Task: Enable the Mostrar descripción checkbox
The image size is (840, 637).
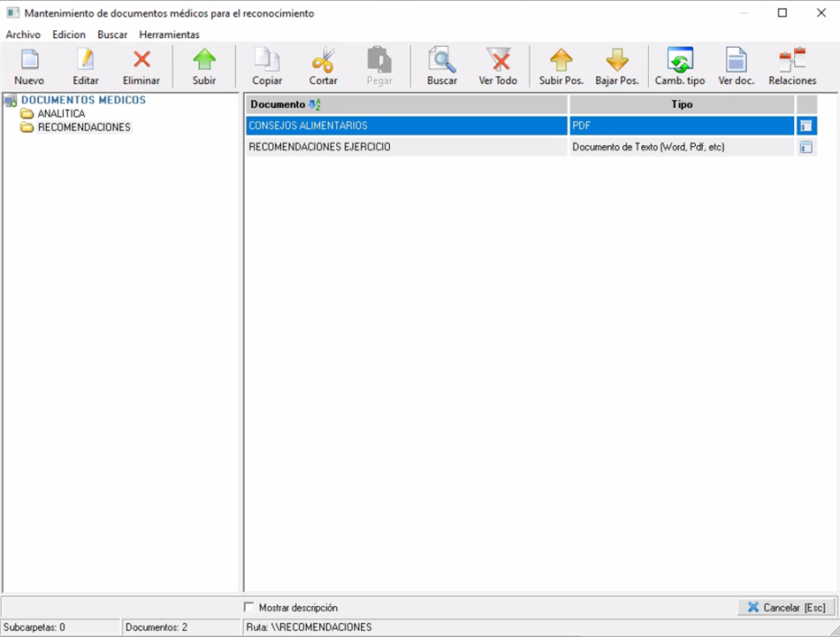Action: click(x=248, y=608)
